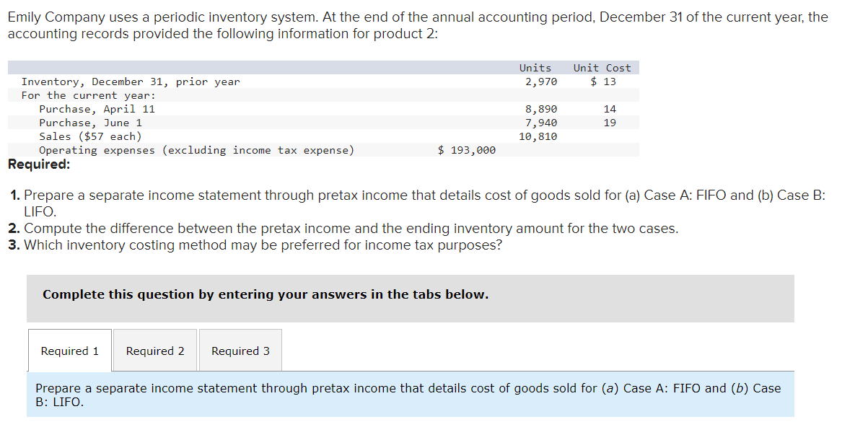Viewport: 868px width, 422px height.
Task: Select the Sales ($57 each) row label
Action: pos(90,136)
